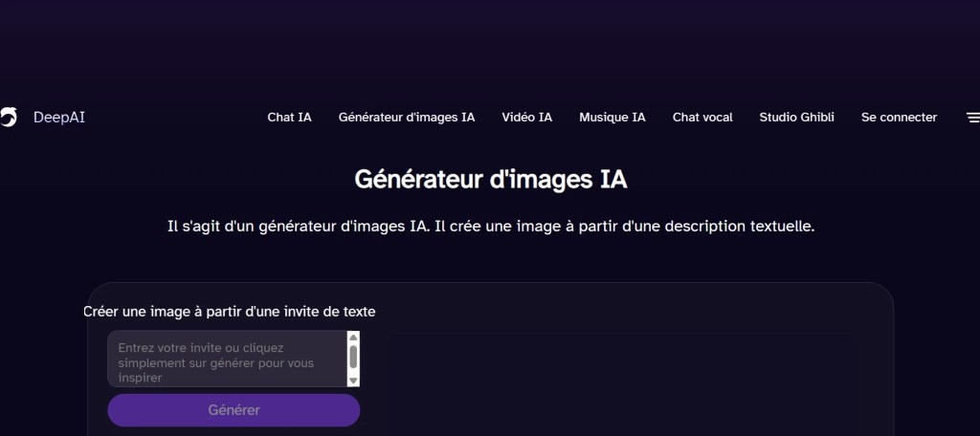This screenshot has height=436, width=980.
Task: Click the description text about textual description
Action: click(491, 226)
